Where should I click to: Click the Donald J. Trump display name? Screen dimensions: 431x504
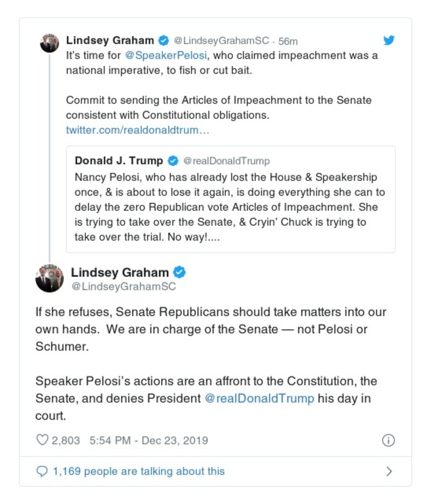pos(119,161)
